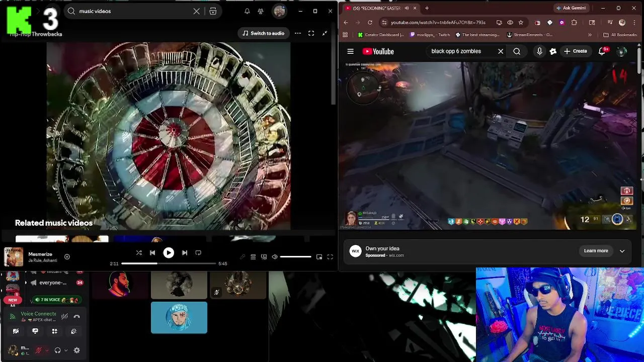
Task: Toggle Spotify lyrics microphone icon
Action: tap(243, 257)
